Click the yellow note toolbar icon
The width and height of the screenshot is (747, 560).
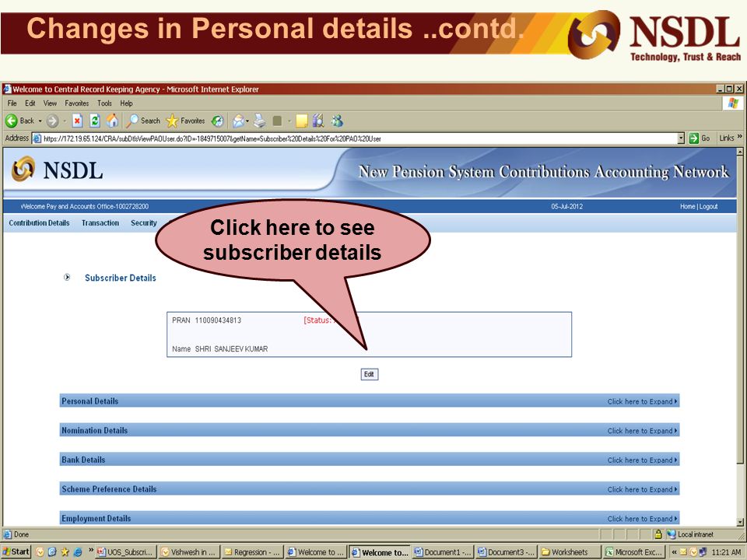point(302,121)
